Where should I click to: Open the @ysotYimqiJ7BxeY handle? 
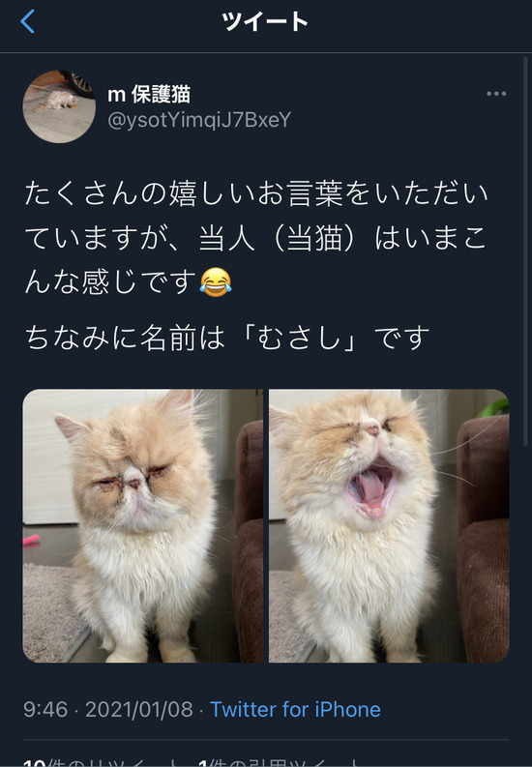point(199,120)
